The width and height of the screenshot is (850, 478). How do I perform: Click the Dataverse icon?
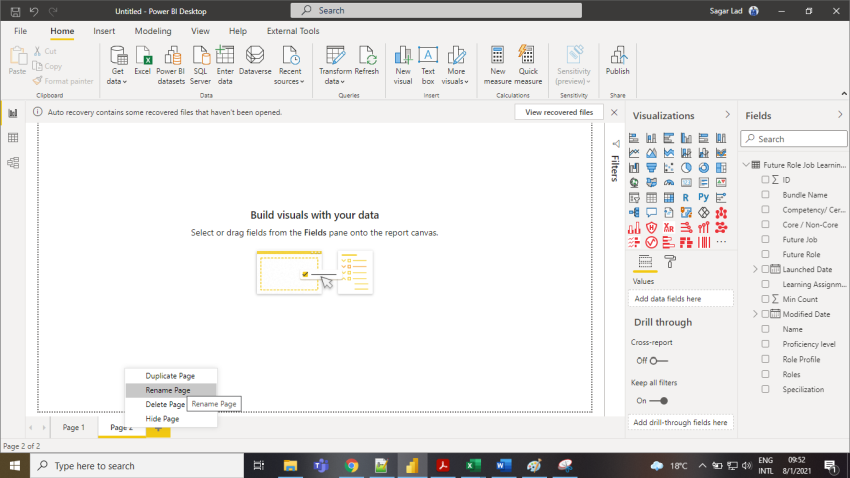[x=255, y=61]
